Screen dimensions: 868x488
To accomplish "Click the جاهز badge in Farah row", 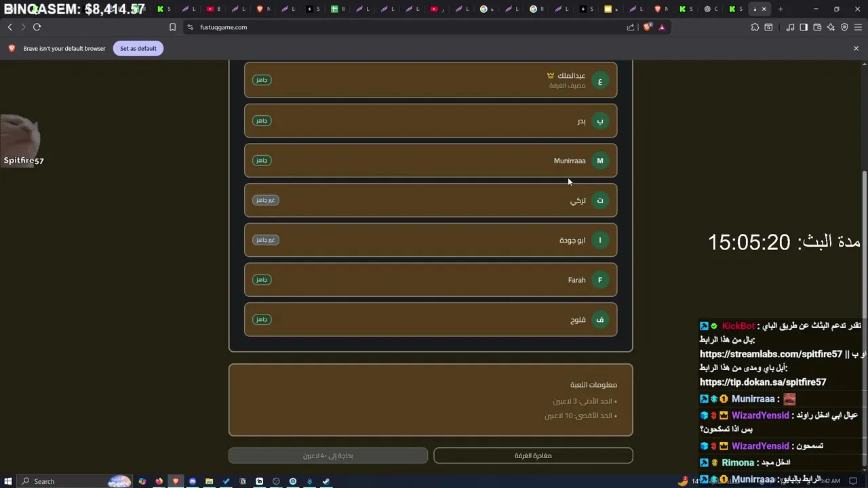I will click(x=262, y=279).
